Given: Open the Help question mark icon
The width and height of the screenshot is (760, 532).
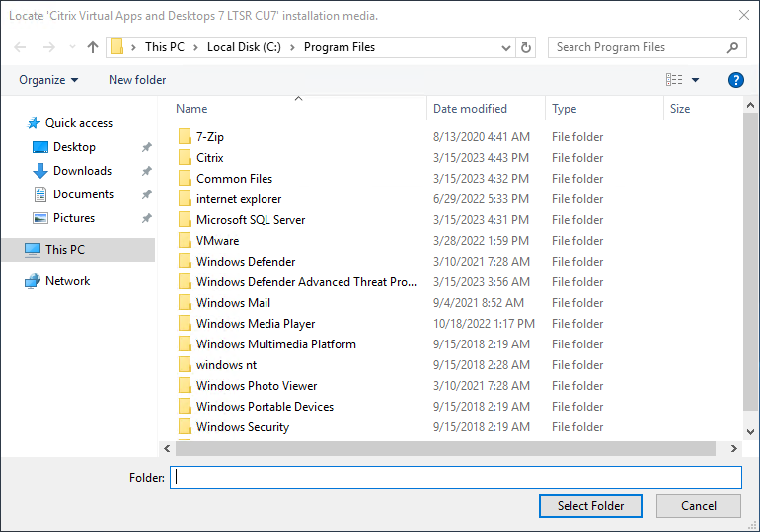Looking at the screenshot, I should (735, 80).
